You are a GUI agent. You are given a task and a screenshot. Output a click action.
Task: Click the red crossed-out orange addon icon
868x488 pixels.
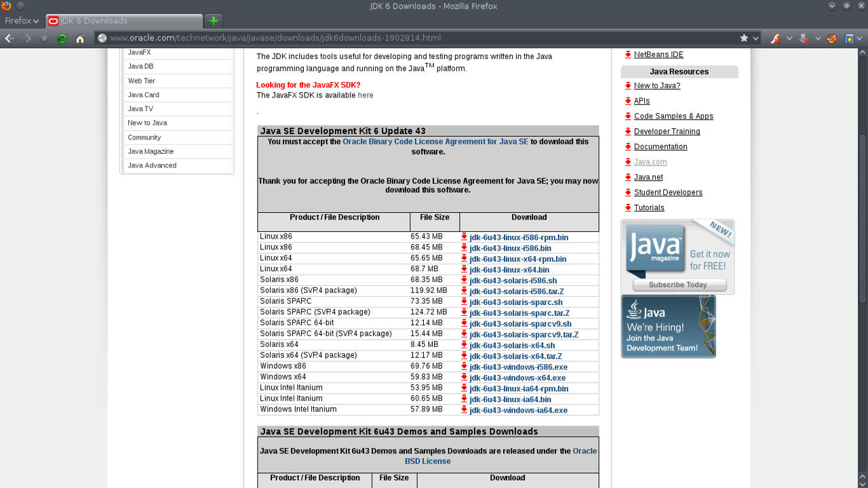[832, 39]
